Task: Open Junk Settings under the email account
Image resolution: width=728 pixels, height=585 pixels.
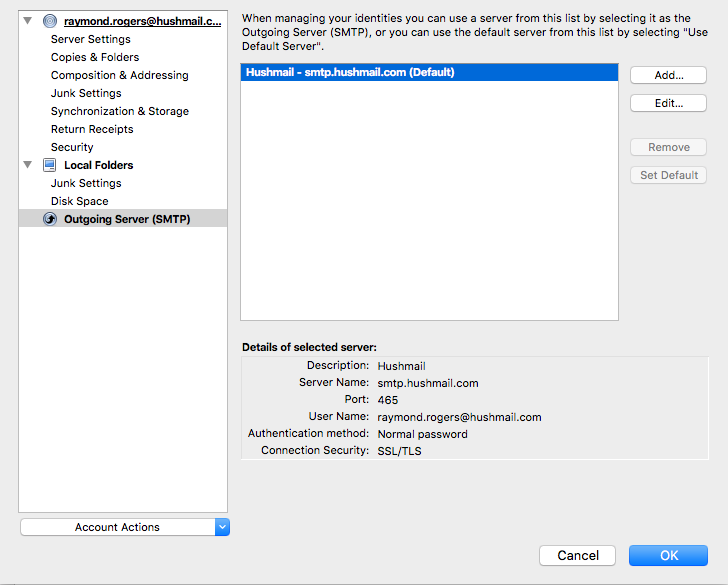Action: point(86,93)
